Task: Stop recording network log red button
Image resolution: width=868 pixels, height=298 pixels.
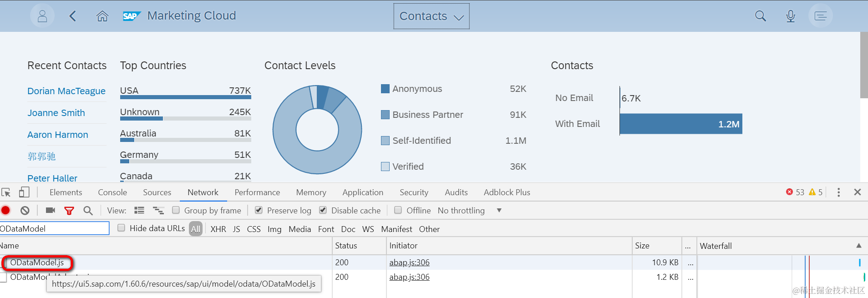Action: (x=6, y=210)
